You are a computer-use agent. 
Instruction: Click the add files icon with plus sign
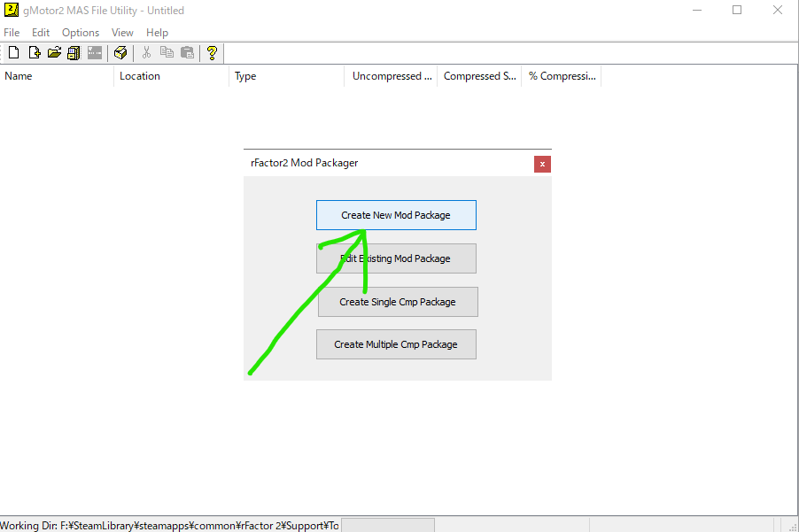point(35,52)
